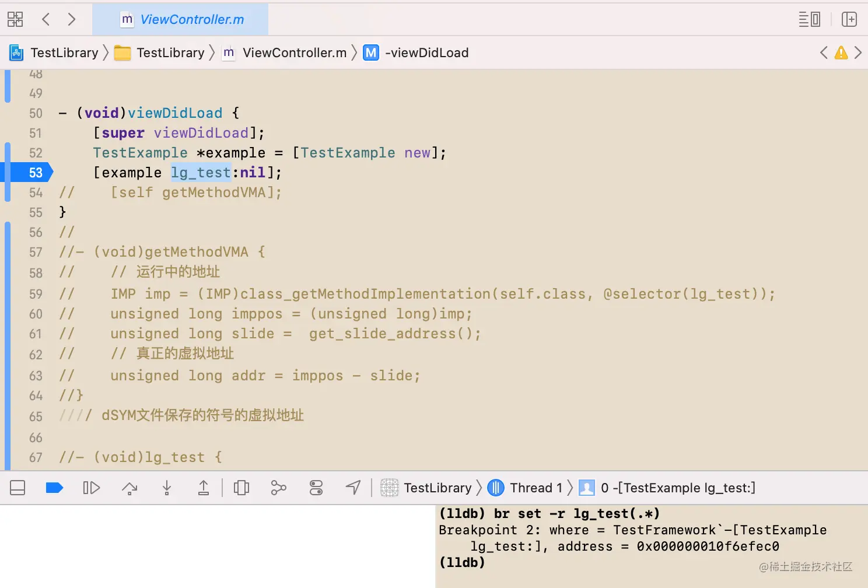Hide the debug area
The width and height of the screenshot is (868, 588).
pos(17,488)
